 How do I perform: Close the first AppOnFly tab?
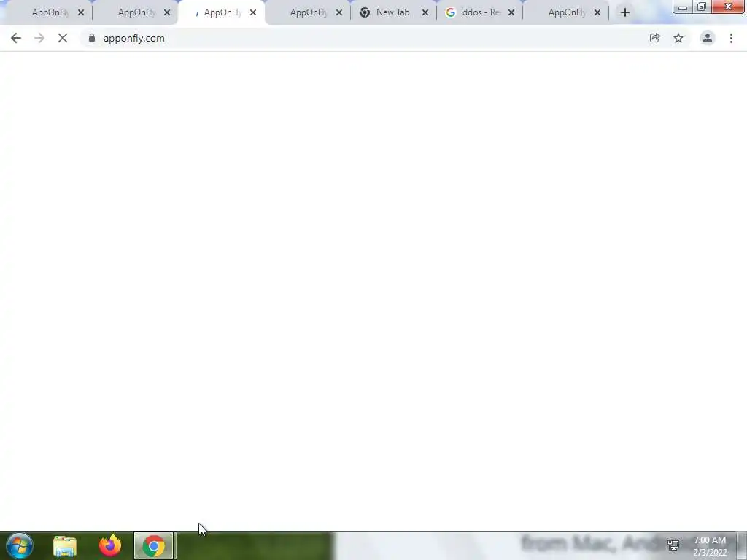[x=81, y=12]
